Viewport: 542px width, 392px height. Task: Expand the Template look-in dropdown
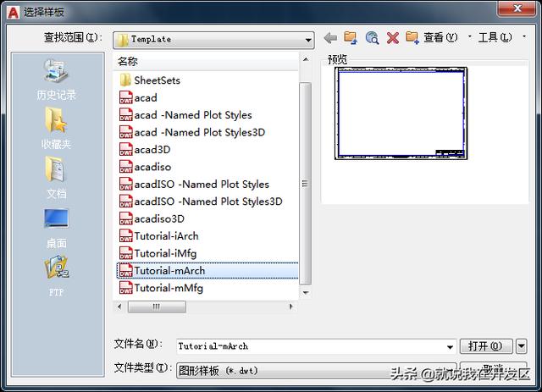(308, 40)
